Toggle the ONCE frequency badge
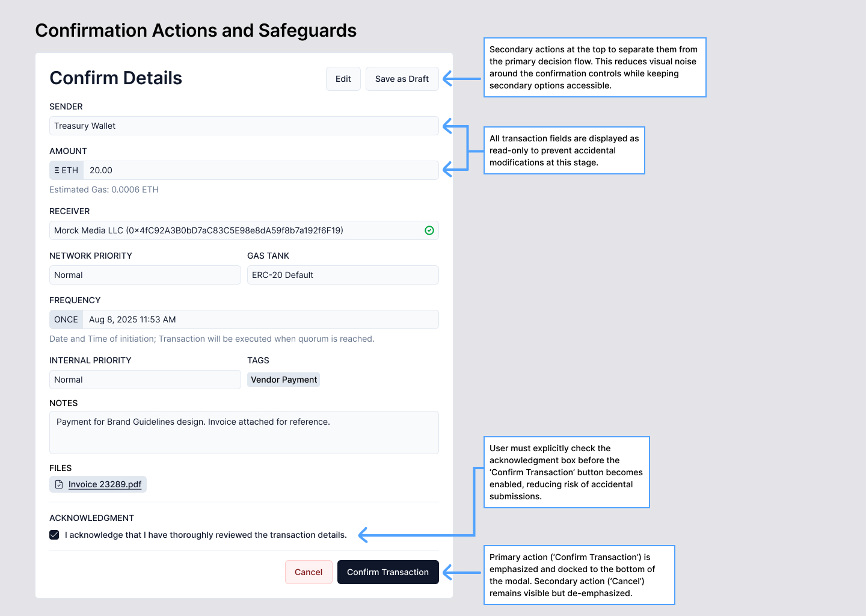This screenshot has width=866, height=616. [x=66, y=319]
